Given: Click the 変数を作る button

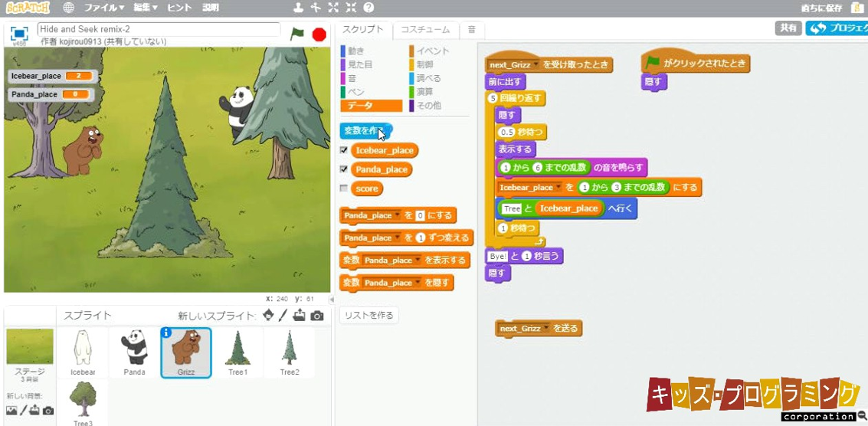Looking at the screenshot, I should point(365,131).
